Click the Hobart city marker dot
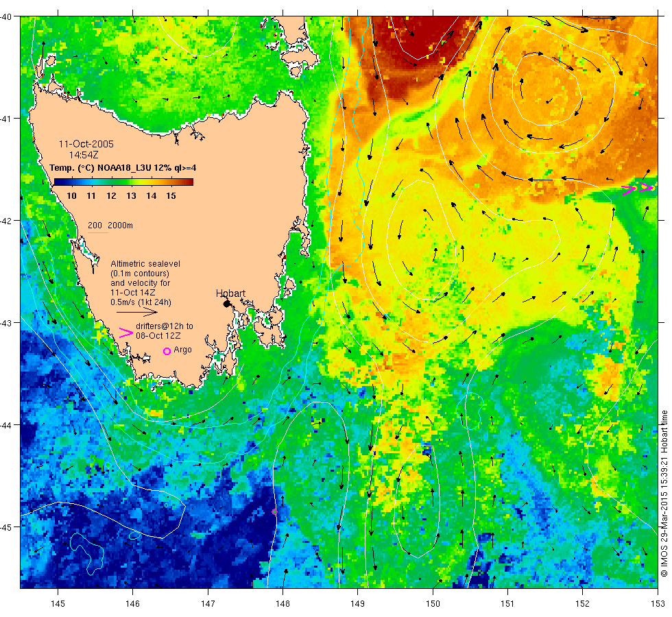 click(227, 304)
